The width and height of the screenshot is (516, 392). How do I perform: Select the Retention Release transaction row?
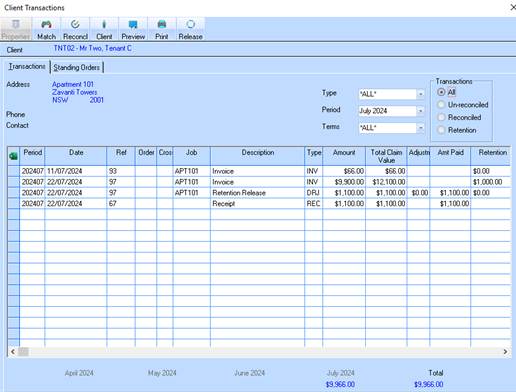(259, 193)
